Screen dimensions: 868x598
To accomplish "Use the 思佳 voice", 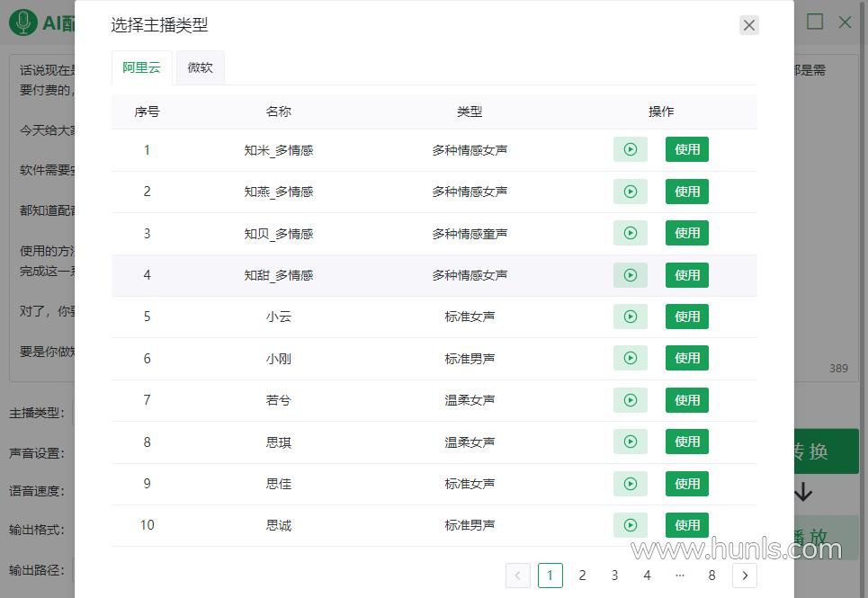I will point(686,484).
